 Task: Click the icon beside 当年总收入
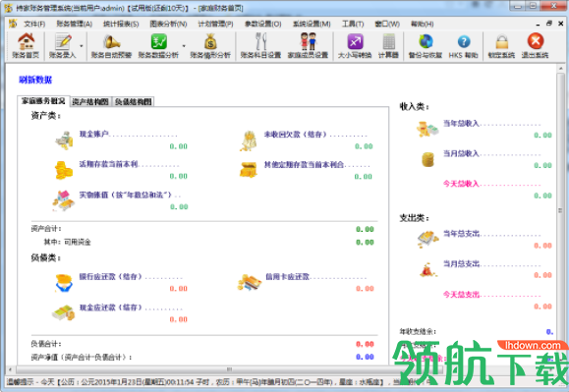click(x=427, y=129)
